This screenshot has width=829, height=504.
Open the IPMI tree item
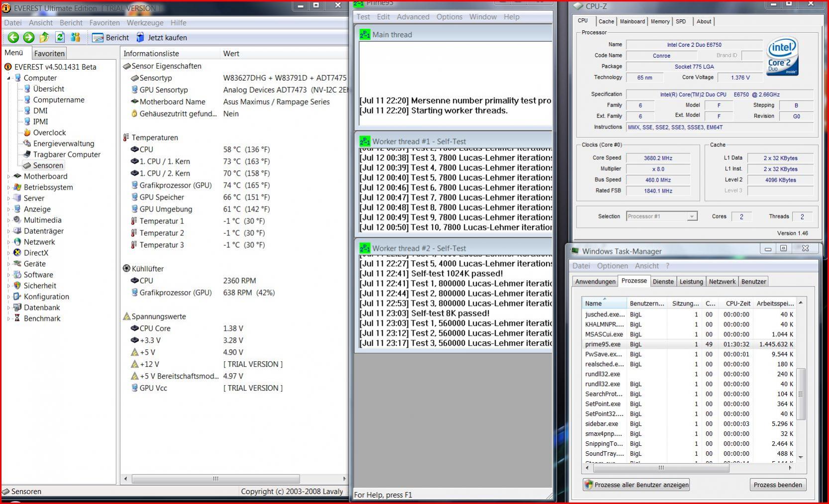click(41, 121)
